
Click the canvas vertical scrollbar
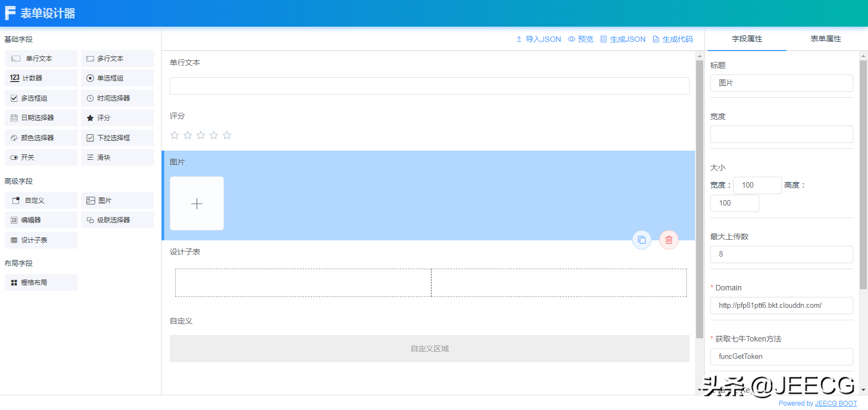(x=699, y=199)
